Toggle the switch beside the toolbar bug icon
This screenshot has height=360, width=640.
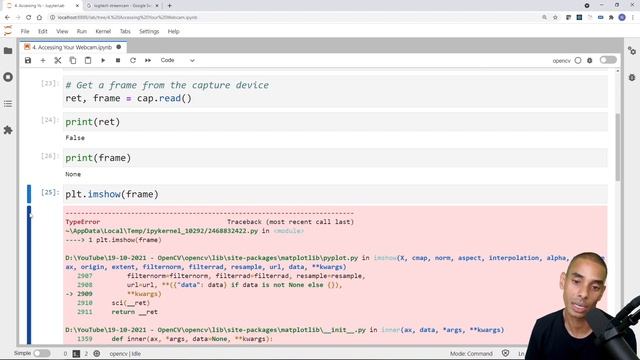pos(608,60)
